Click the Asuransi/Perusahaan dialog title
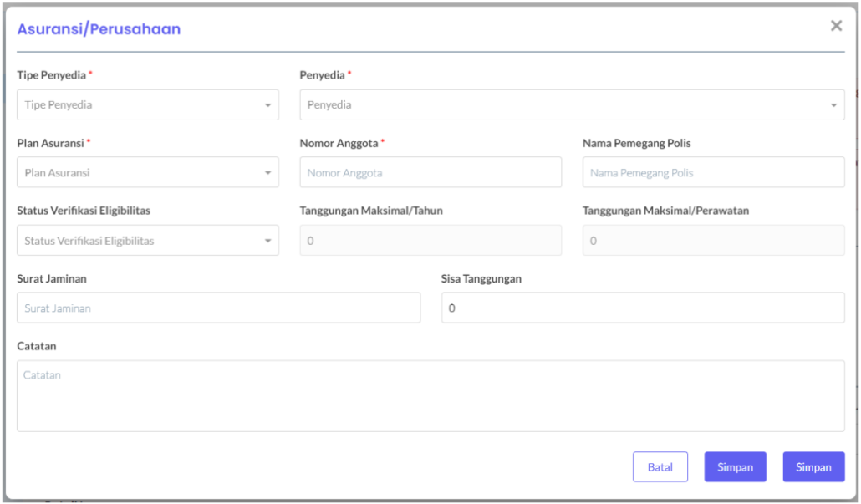861x504 pixels. coord(99,30)
